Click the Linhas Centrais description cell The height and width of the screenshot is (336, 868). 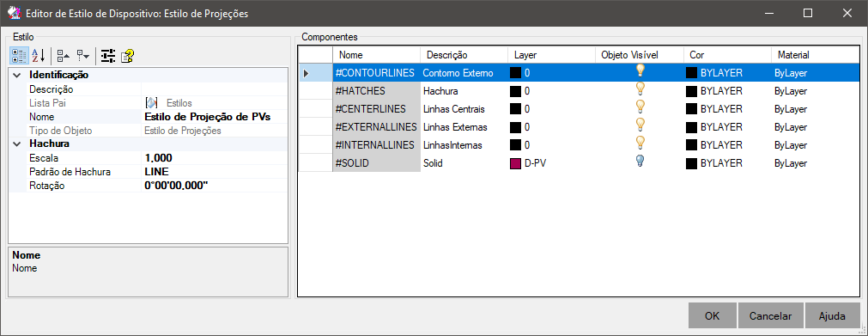(464, 109)
